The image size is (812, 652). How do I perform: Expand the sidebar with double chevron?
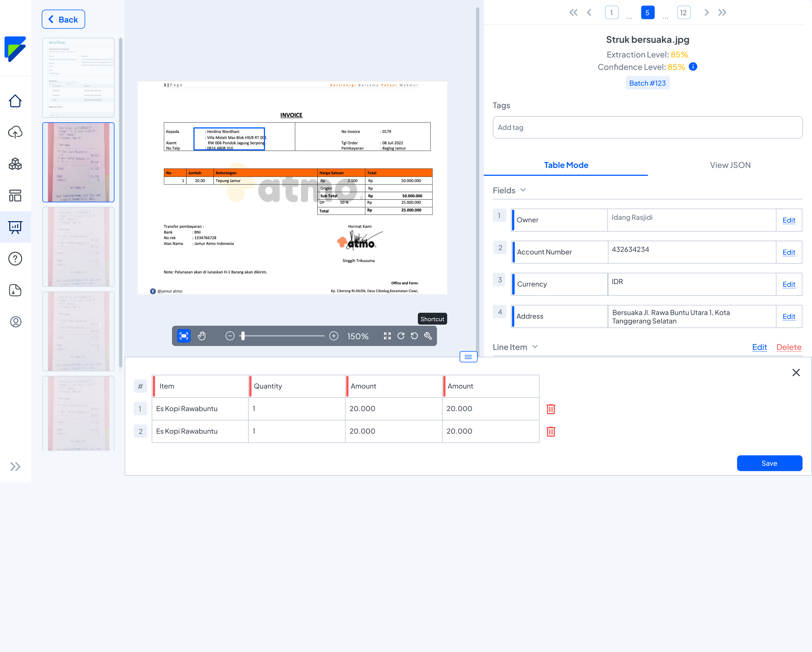click(x=15, y=466)
